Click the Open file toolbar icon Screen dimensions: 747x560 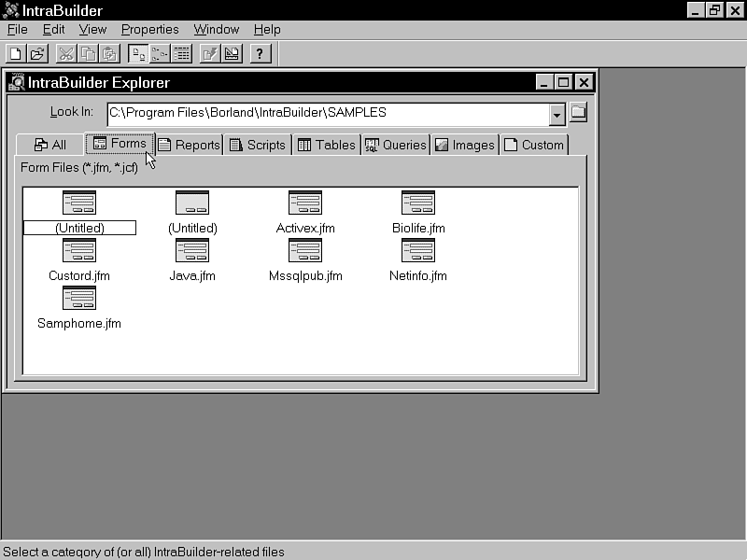point(36,54)
